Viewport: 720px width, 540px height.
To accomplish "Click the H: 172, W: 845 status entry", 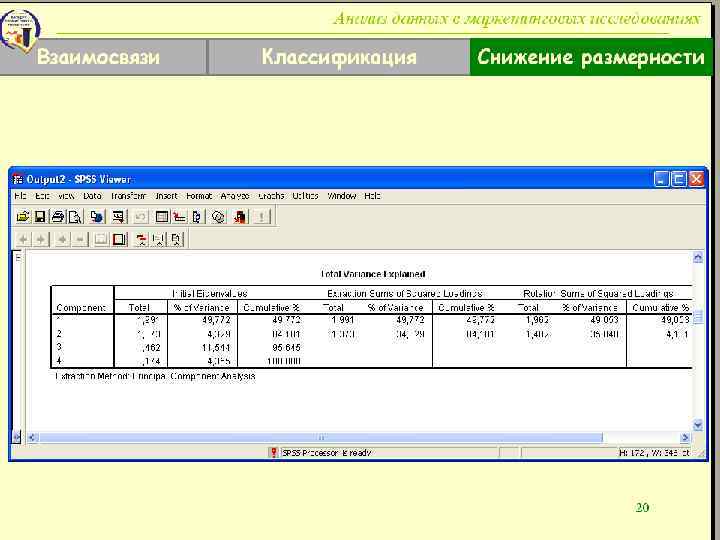I will point(654,453).
